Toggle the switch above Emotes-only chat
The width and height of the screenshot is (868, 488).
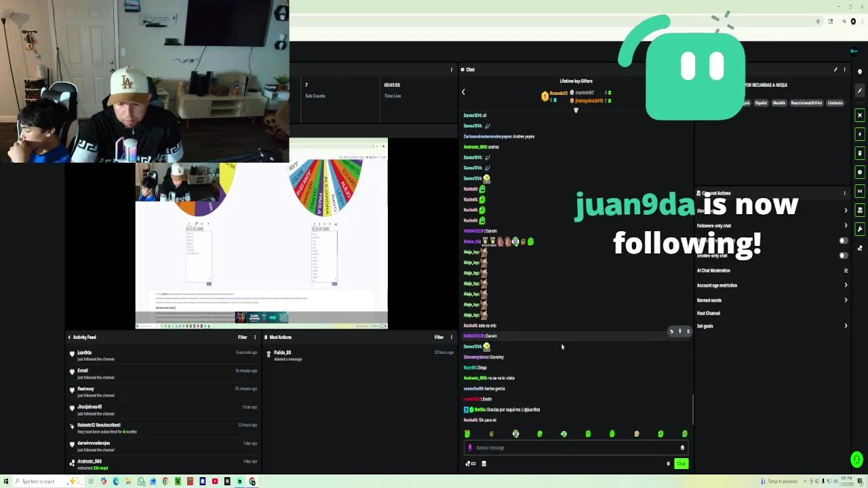point(843,241)
